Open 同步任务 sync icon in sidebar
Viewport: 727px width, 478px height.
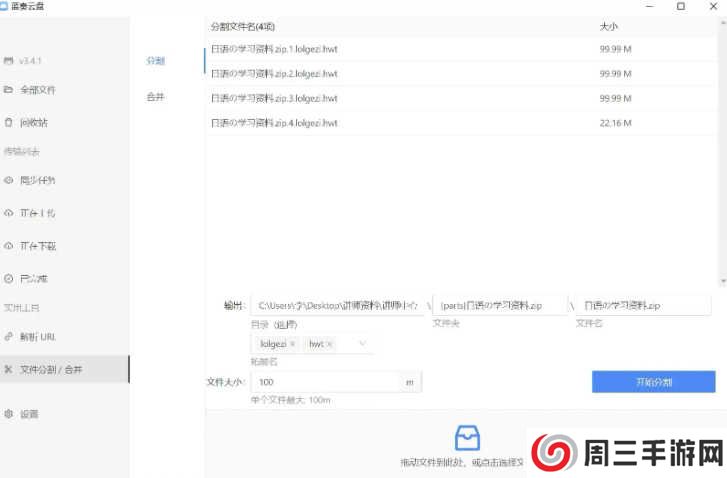point(9,181)
